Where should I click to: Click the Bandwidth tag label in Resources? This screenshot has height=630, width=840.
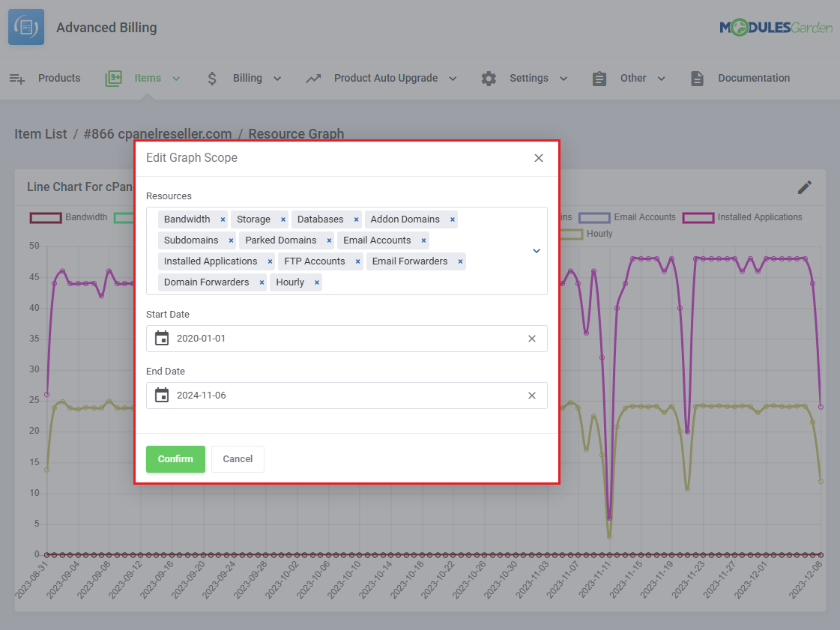(x=187, y=219)
